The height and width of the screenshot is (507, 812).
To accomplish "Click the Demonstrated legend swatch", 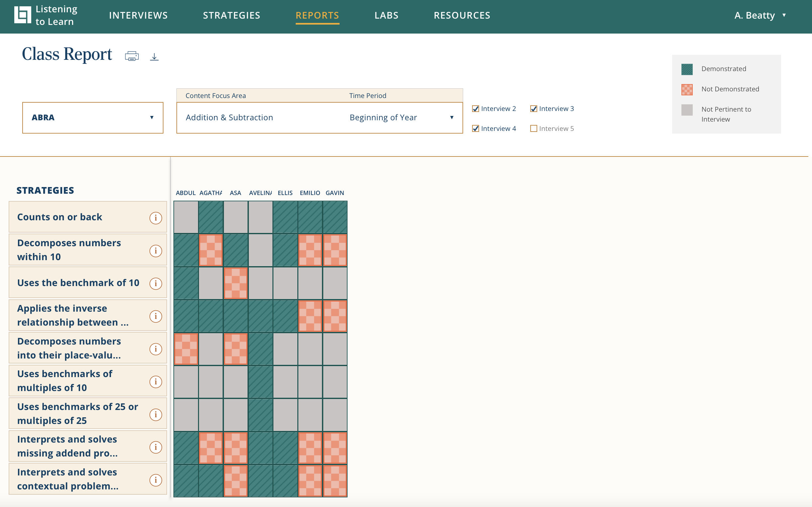I will 687,69.
